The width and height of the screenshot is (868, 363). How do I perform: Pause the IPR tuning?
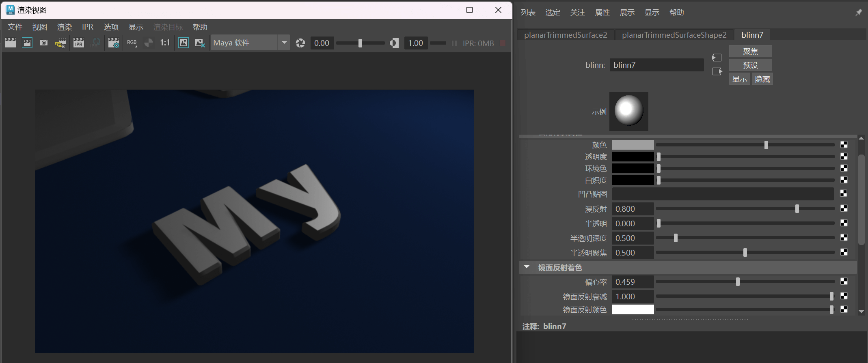coord(454,43)
